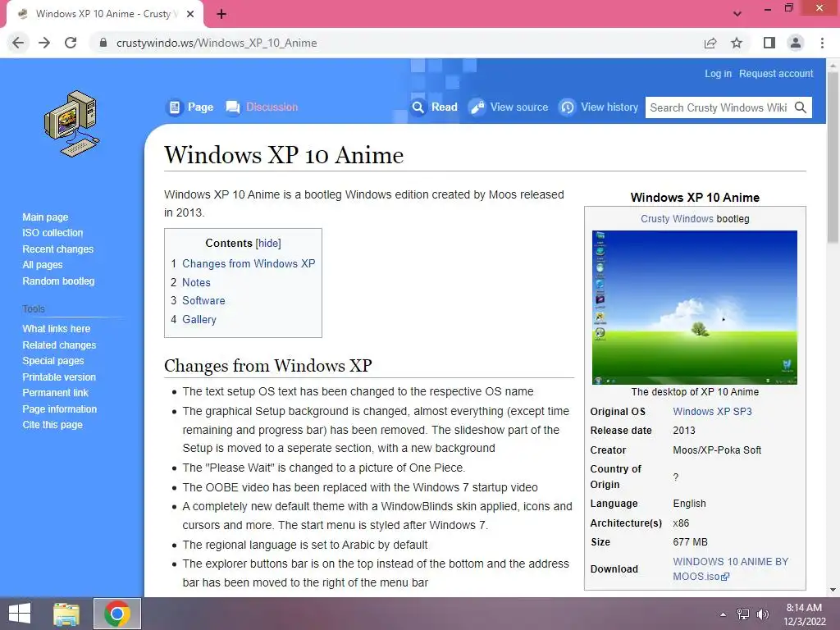Open ISO collection in the sidebar
840x630 pixels.
point(52,233)
